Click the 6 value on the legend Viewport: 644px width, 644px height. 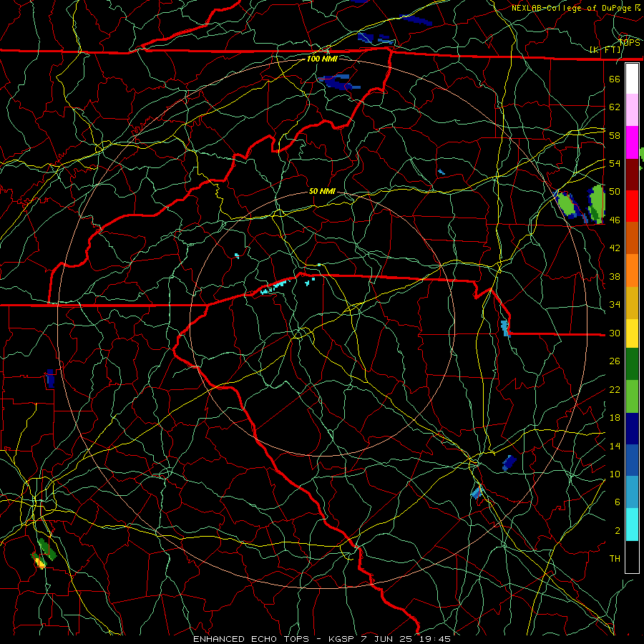(617, 502)
